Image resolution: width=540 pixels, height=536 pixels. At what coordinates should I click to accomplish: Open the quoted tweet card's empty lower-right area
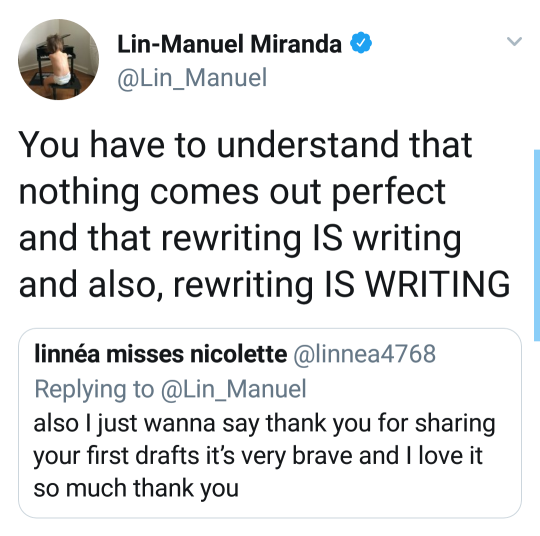pyautogui.click(x=379, y=491)
